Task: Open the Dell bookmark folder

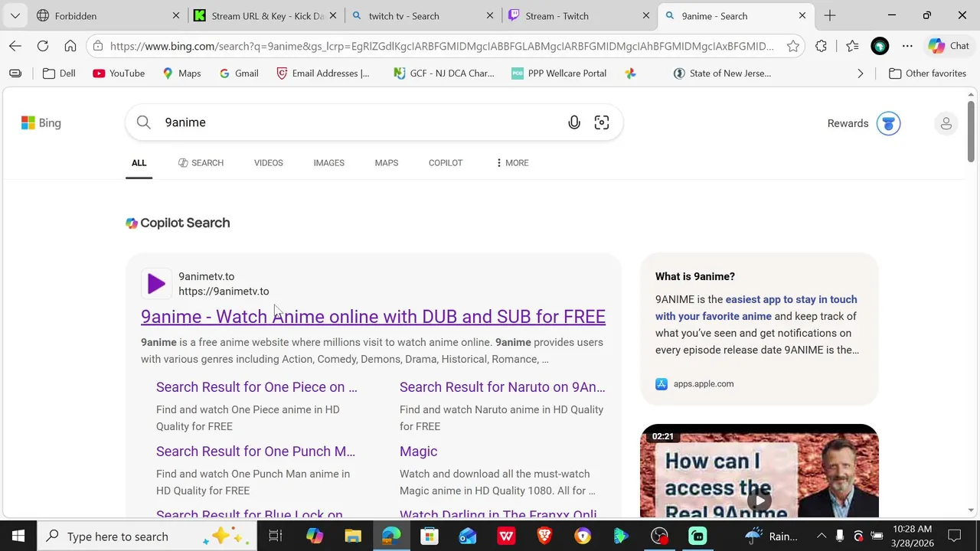Action: click(x=59, y=73)
